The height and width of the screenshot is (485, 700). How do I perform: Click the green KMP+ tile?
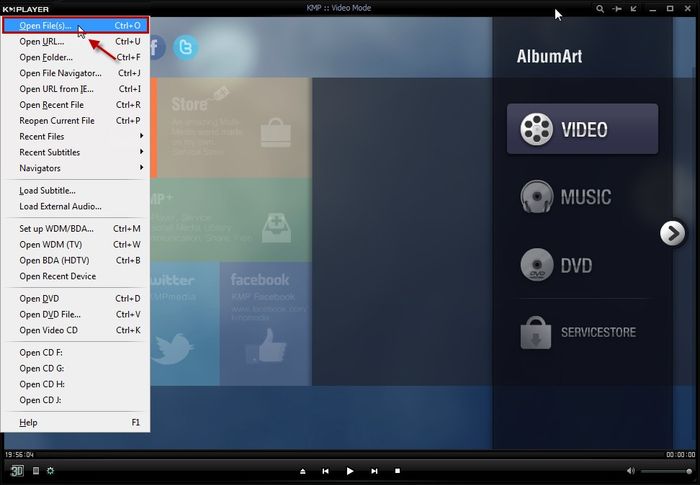tap(231, 220)
